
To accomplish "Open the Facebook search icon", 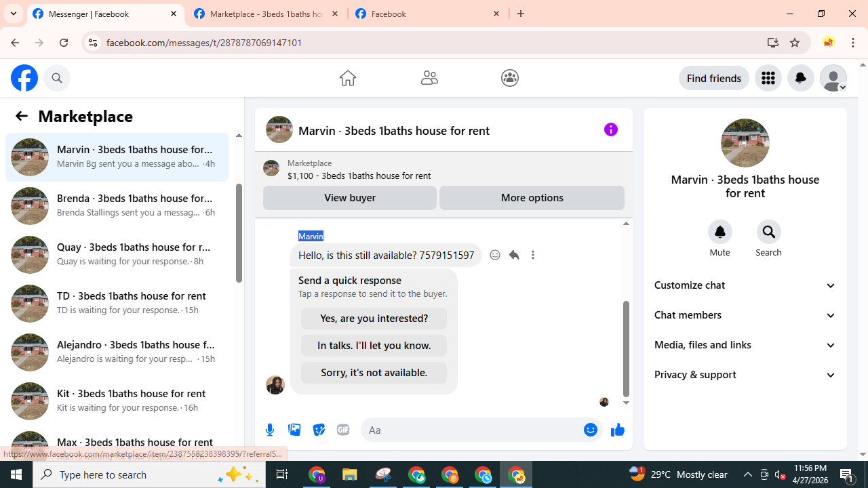I will (x=57, y=78).
